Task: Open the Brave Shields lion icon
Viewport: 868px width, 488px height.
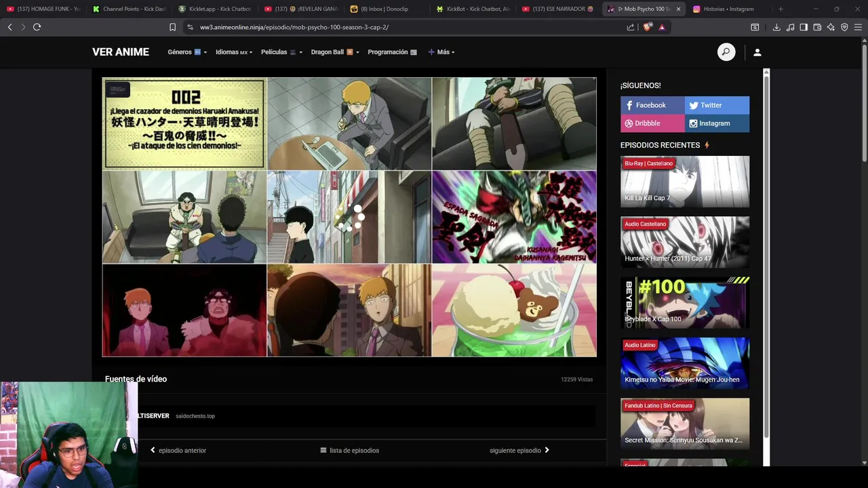Action: [647, 27]
